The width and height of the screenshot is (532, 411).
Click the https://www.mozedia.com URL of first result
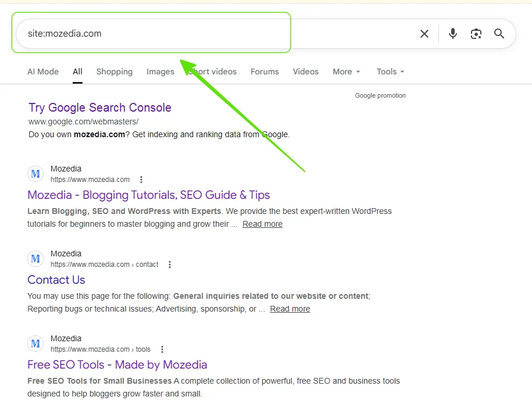tap(90, 180)
